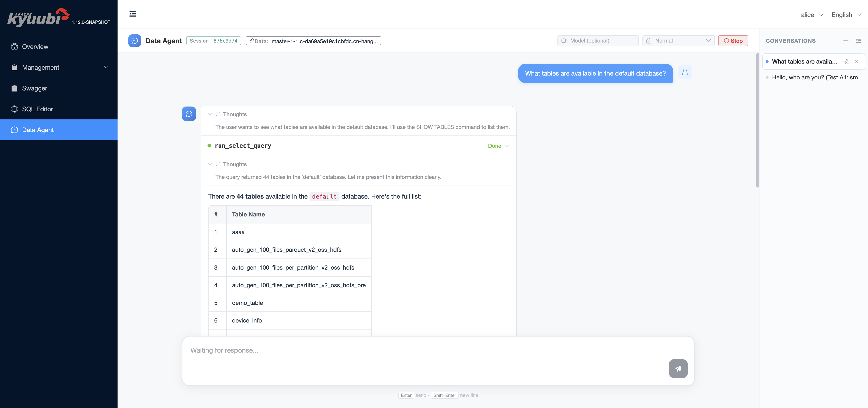The image size is (868, 408).
Task: Expand the Management menu
Action: [x=59, y=67]
